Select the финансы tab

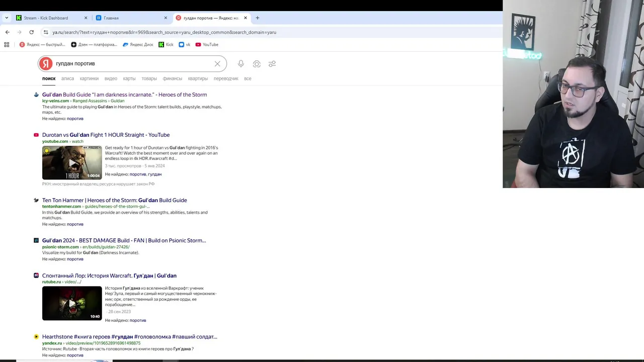tap(172, 78)
